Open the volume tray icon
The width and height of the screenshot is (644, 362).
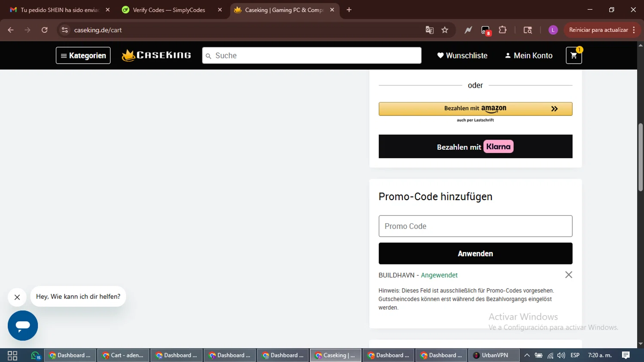[561, 356]
